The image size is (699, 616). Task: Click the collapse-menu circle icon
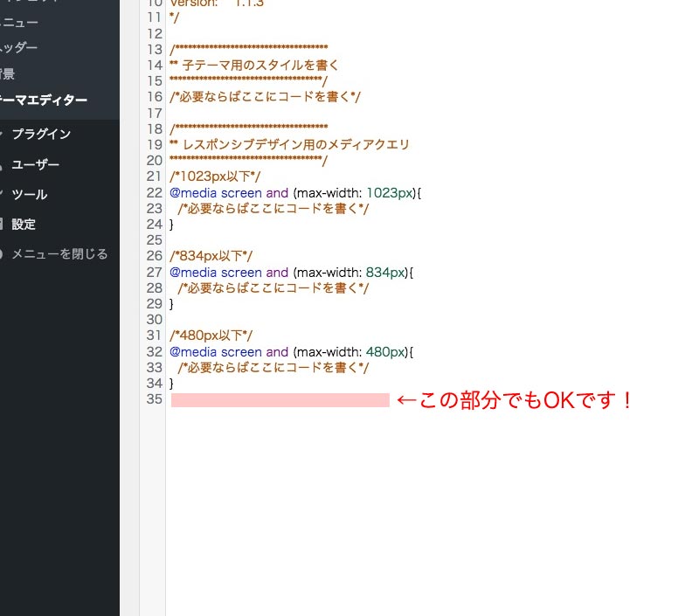coord(1,254)
